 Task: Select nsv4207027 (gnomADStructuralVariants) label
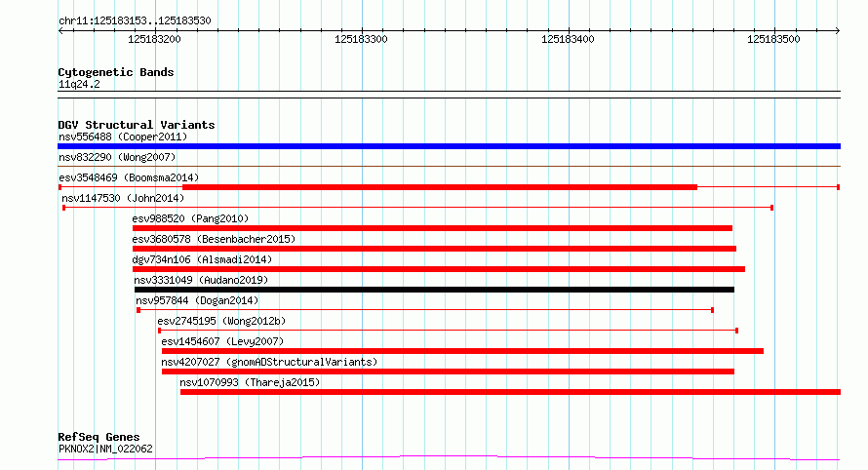[269, 362]
